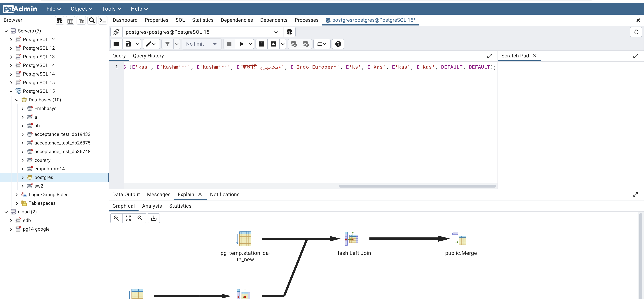The height and width of the screenshot is (299, 644).
Task: Run the query with the Execute icon
Action: (x=241, y=44)
